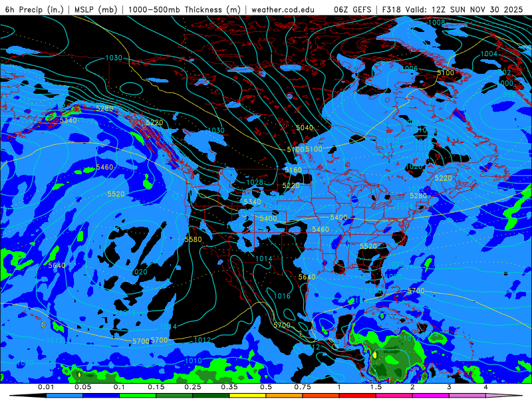The width and height of the screenshot is (532, 399).
Task: Select the dark green 0.25–0.35 legend swatch
Action: pyautogui.click(x=211, y=396)
